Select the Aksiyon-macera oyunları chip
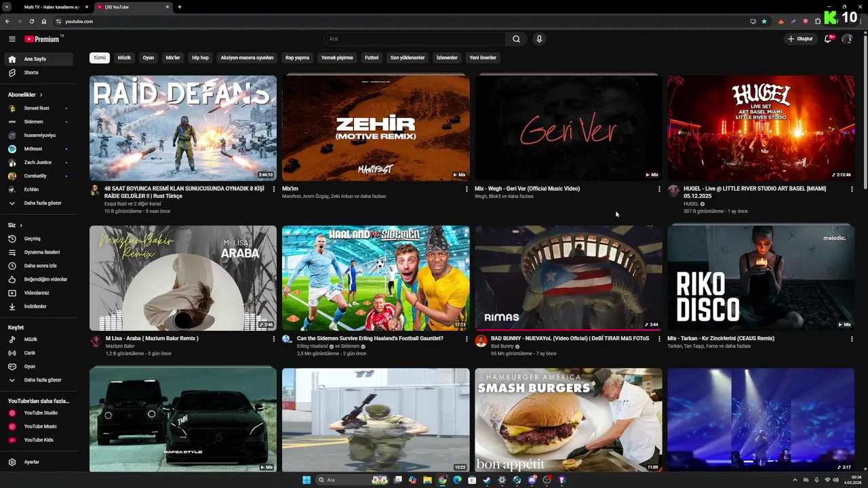The image size is (868, 488). 247,58
